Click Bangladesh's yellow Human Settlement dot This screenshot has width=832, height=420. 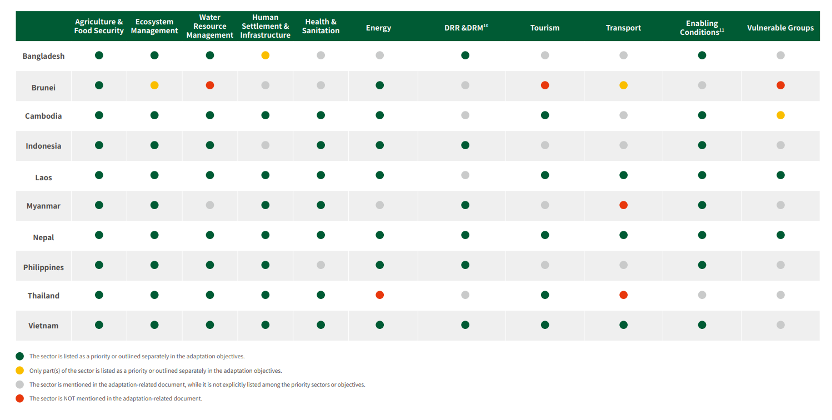(265, 55)
